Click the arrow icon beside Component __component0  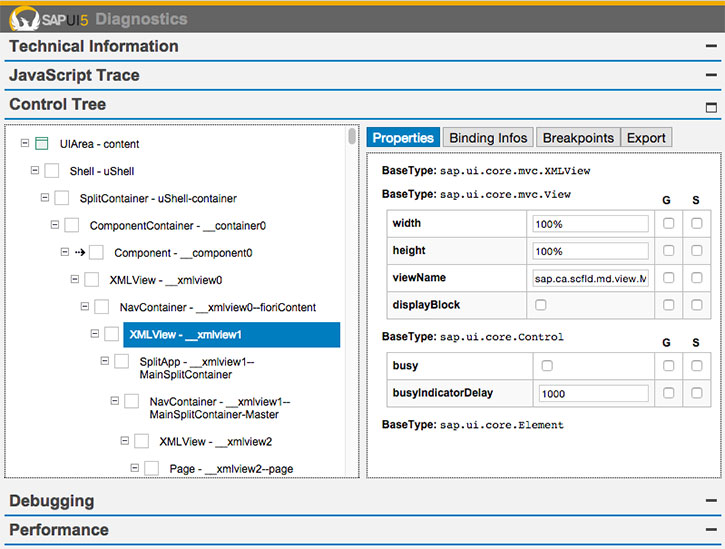pos(80,253)
